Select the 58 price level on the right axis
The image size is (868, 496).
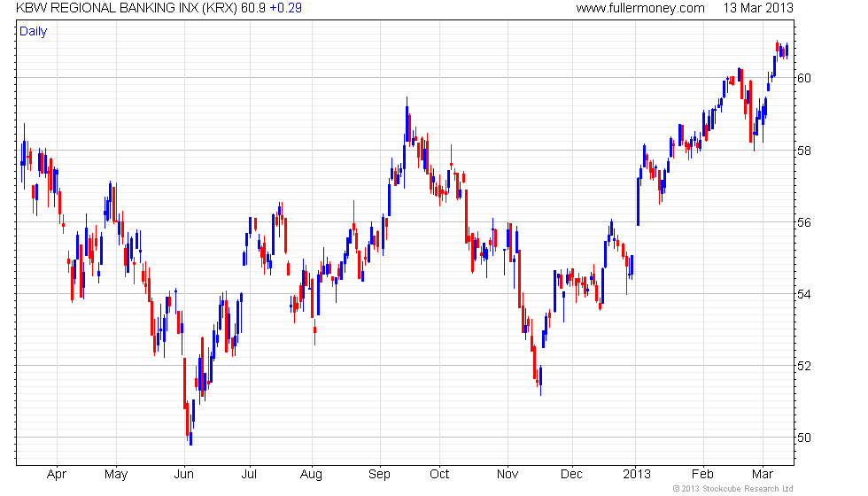[803, 151]
